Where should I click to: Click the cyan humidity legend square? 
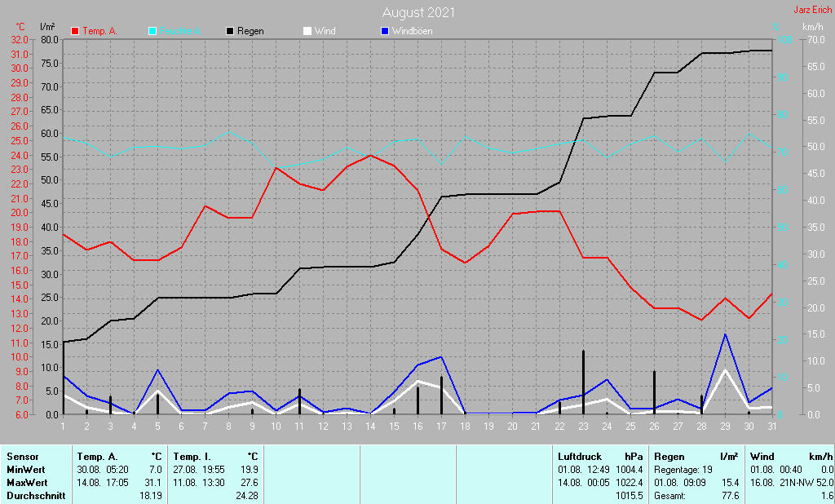tap(152, 31)
